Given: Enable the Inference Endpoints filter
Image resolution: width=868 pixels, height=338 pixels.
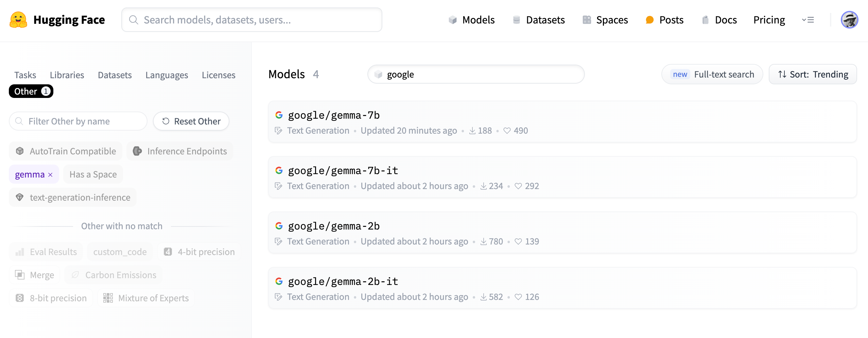Looking at the screenshot, I should [180, 151].
